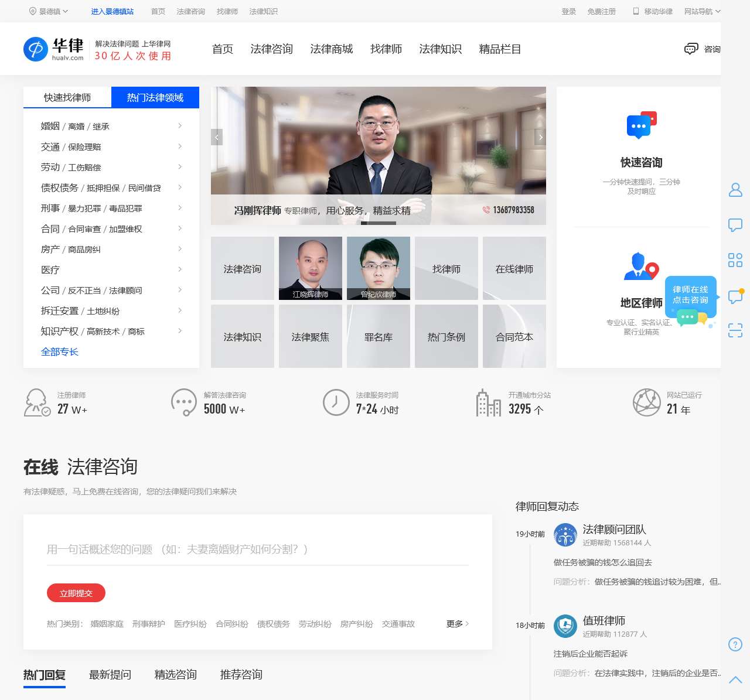
Task: Expand the 刑事 / 暴力犯罪 category arrow
Action: pos(180,208)
